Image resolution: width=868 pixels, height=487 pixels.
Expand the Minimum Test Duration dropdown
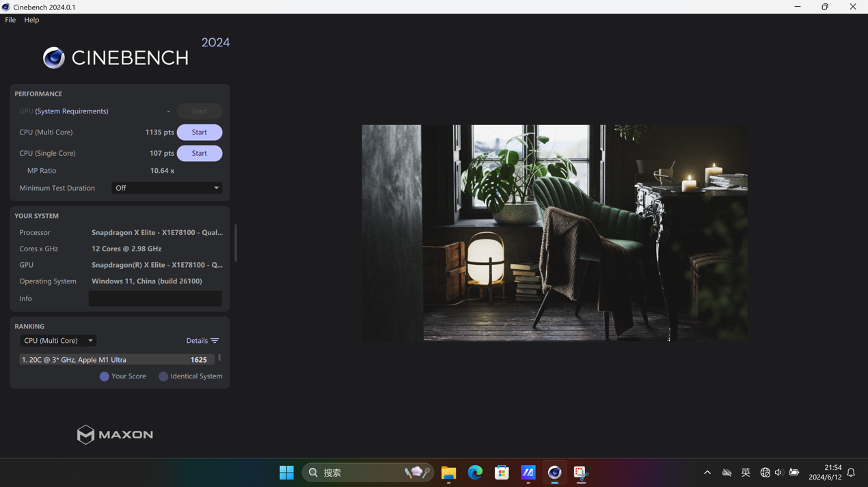[x=167, y=188]
